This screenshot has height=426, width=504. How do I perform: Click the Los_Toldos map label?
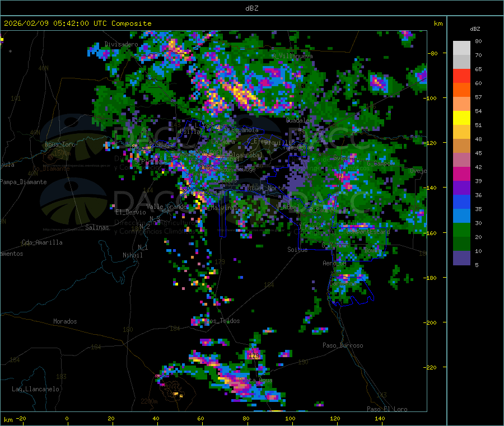point(223,321)
